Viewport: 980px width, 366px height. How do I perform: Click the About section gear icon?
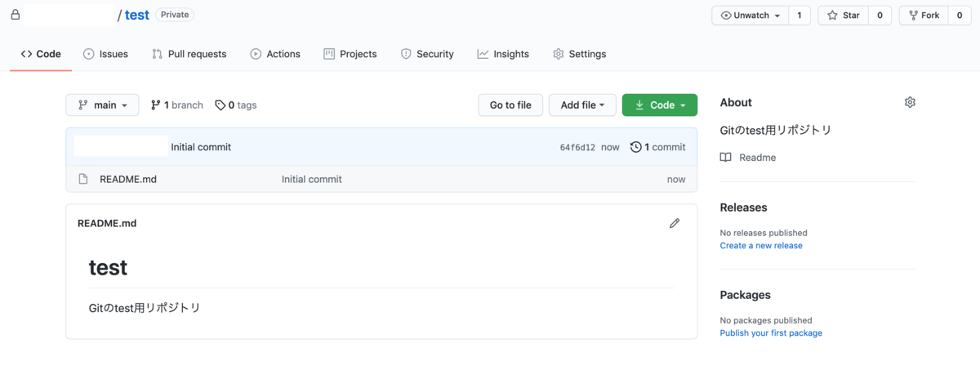click(x=910, y=102)
